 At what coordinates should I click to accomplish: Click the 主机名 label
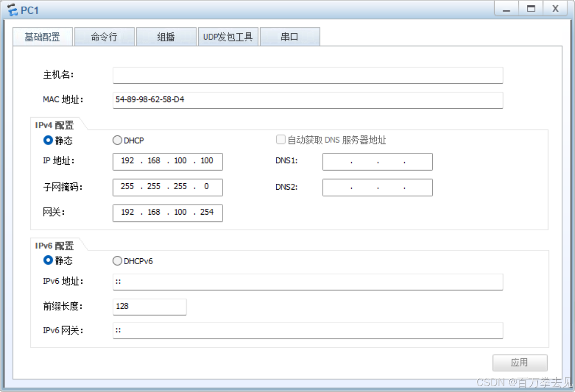pyautogui.click(x=58, y=75)
